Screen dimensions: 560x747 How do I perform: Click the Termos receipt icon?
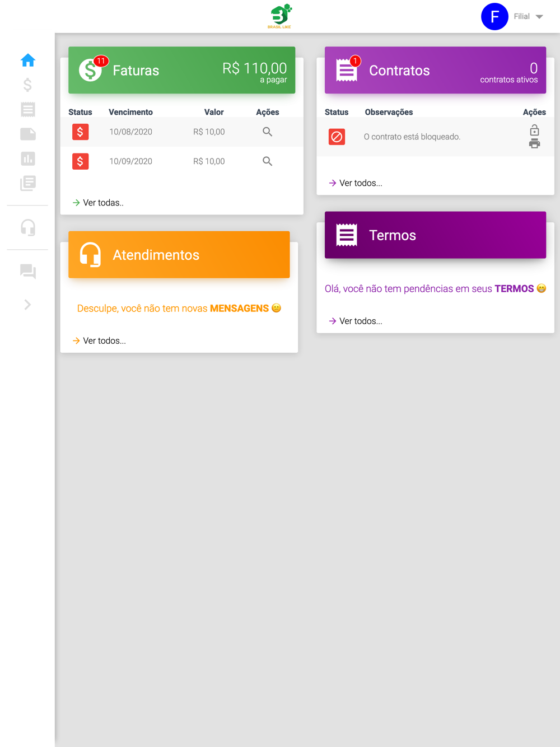coord(347,235)
